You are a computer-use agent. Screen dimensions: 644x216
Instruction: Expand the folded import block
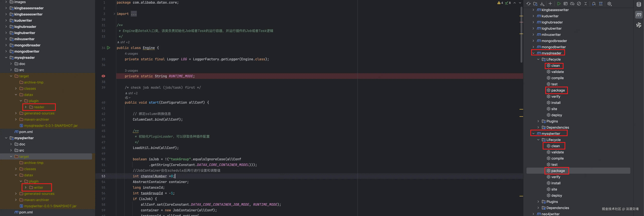(x=114, y=14)
